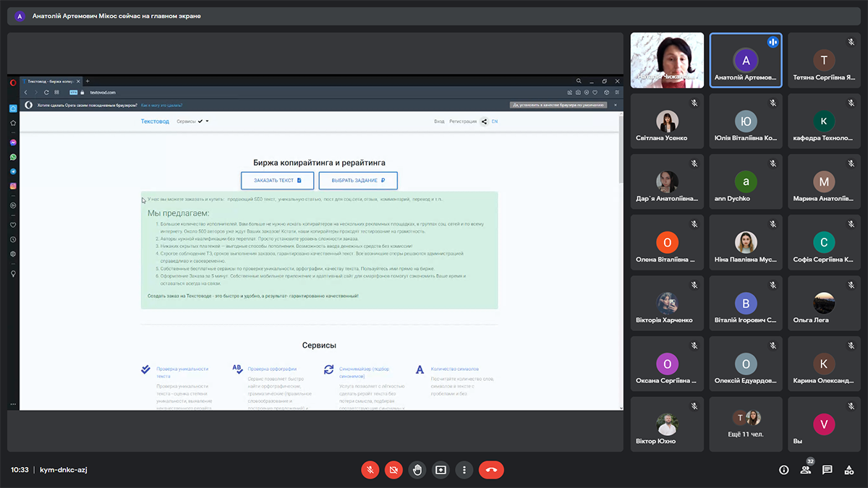Turn on the camera in Meet controls
Viewport: 868px width, 488px height.
(x=393, y=470)
